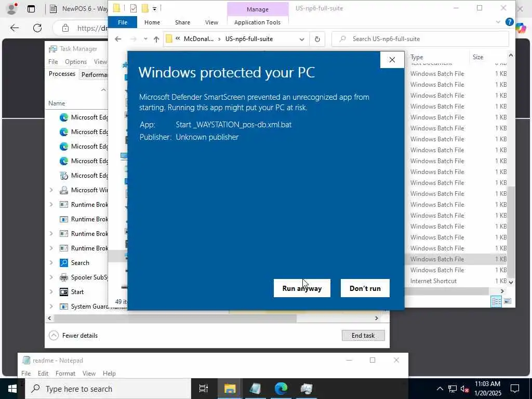Open Notepad Help menu
The height and width of the screenshot is (399, 532).
pyautogui.click(x=109, y=373)
